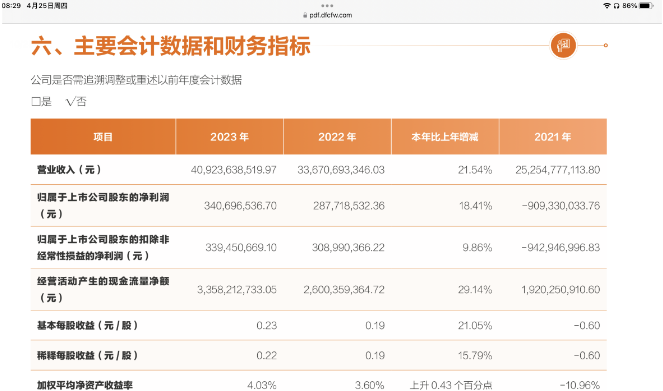Select the √否 checkbox option
Screen dimensions: 663x391
[x=76, y=101]
